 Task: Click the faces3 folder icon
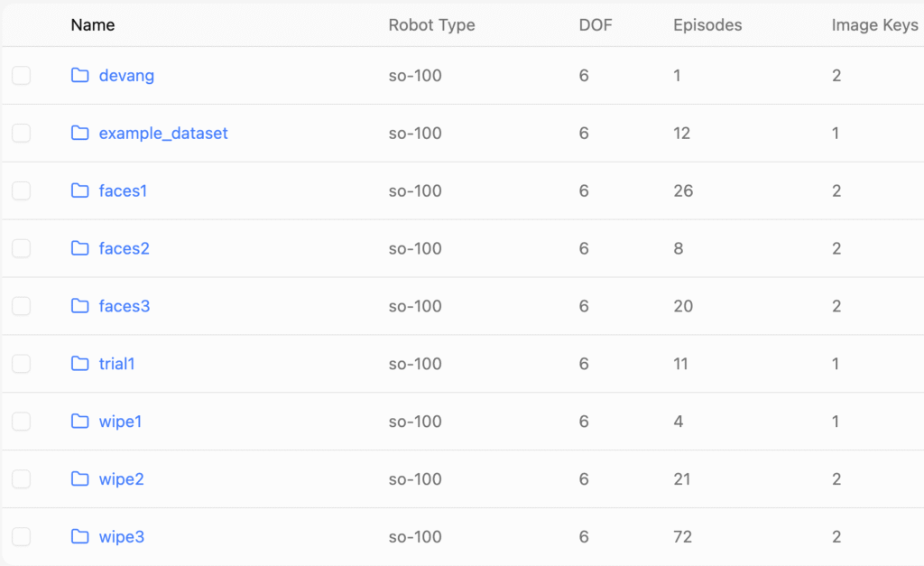(x=80, y=306)
